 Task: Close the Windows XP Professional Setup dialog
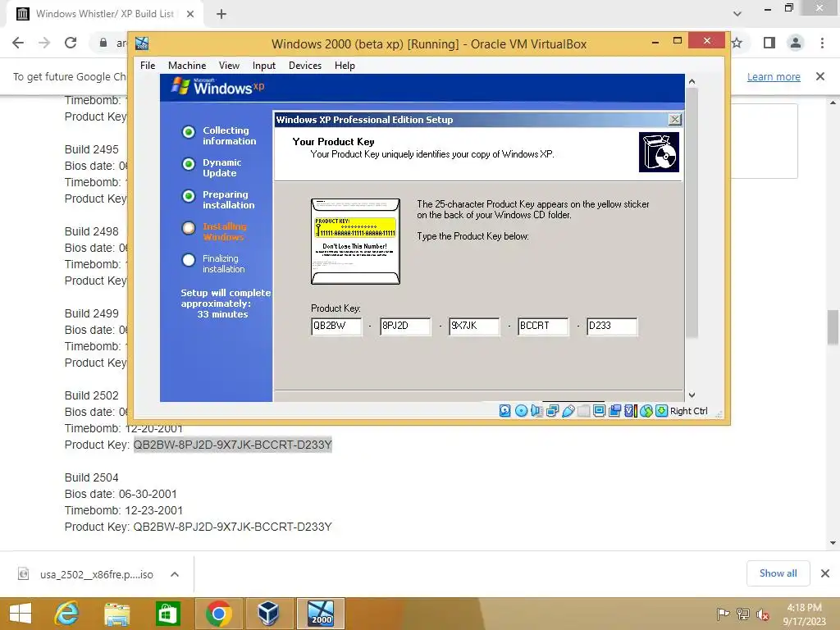pos(675,120)
